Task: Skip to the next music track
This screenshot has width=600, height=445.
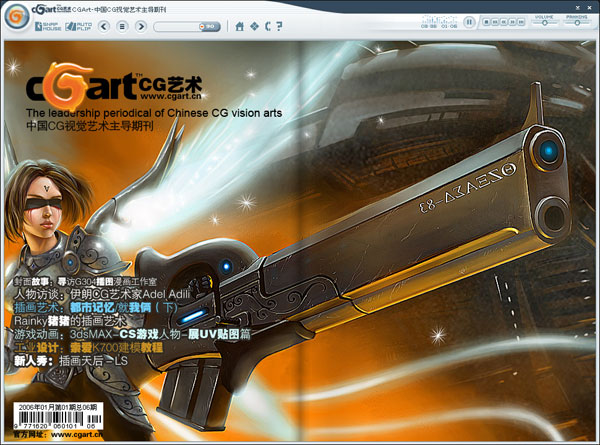Action: (521, 22)
